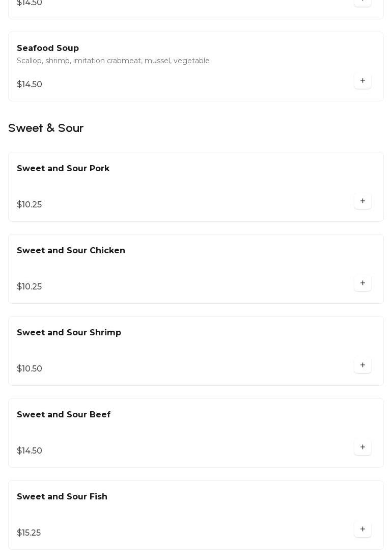392x557 pixels.
Task: Click the Seafood Soup ingredients description
Action: [113, 61]
